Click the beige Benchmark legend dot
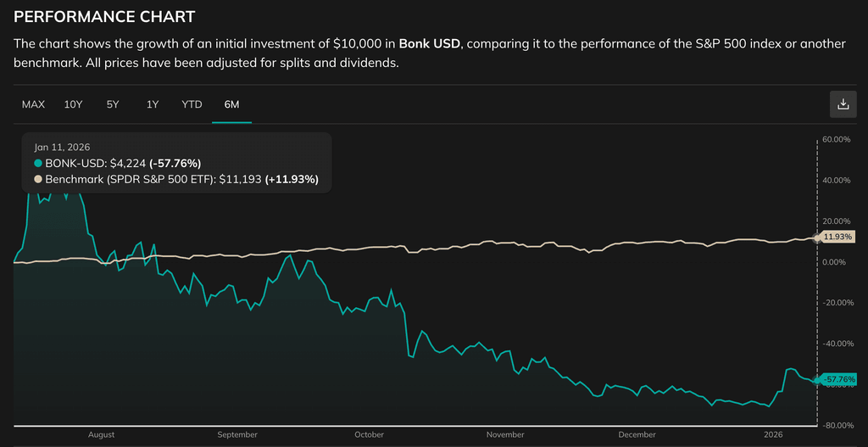Screen dimensions: 868x447 (x=38, y=179)
